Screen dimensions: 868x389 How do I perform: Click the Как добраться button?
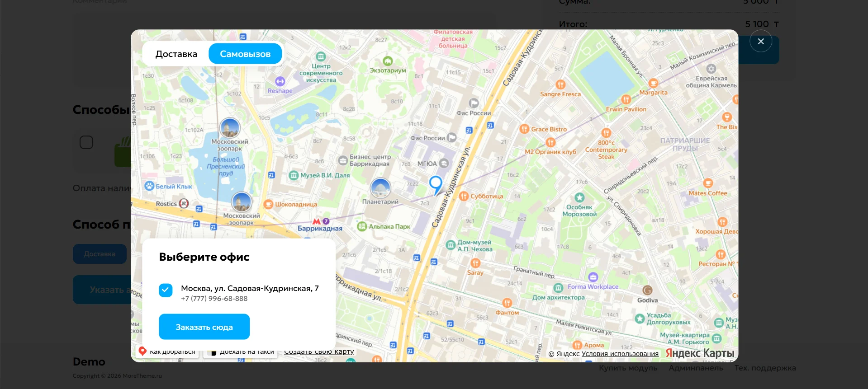tap(167, 352)
